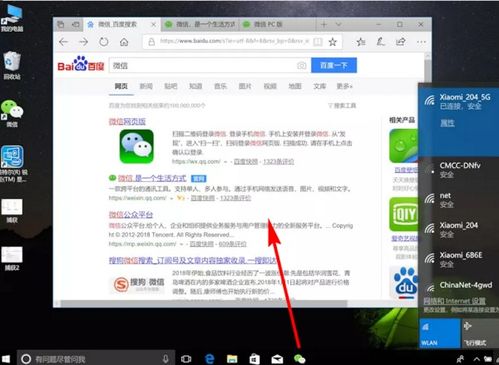This screenshot has height=365, width=499.
Task: Click the blue Baidu search button
Action: tap(334, 65)
